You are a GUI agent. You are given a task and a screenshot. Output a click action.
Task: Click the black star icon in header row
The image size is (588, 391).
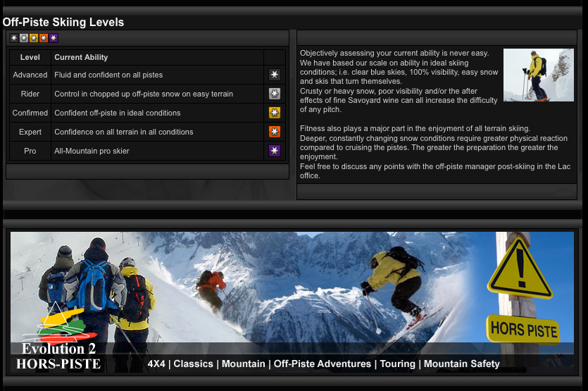click(x=14, y=38)
